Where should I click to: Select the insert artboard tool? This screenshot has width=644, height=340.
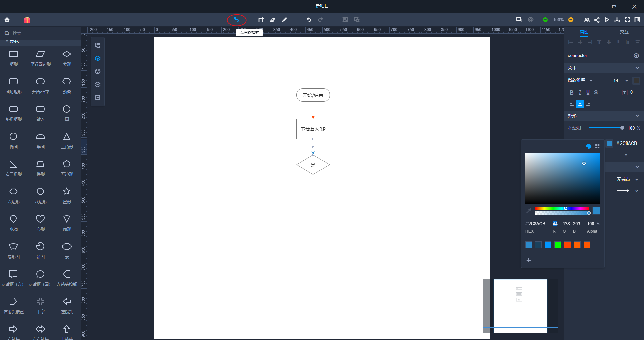coord(261,20)
